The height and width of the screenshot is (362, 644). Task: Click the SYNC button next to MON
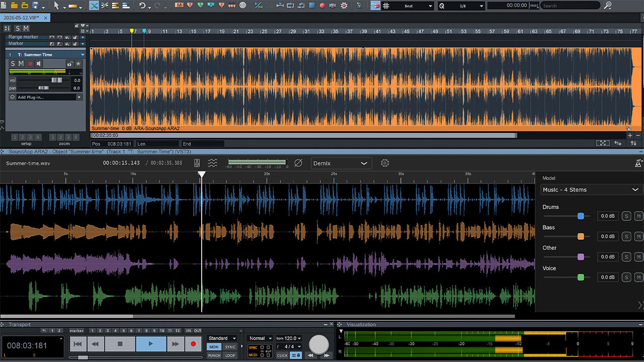click(x=230, y=347)
